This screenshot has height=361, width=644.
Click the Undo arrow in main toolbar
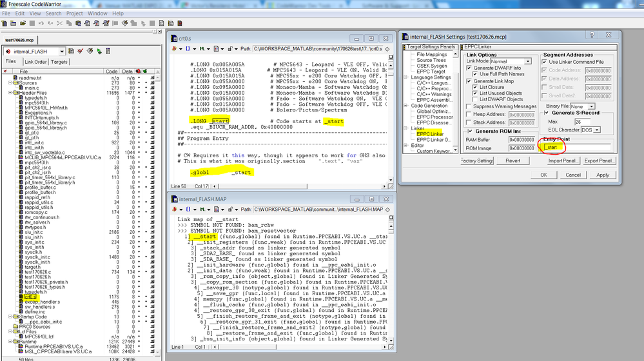[41, 23]
